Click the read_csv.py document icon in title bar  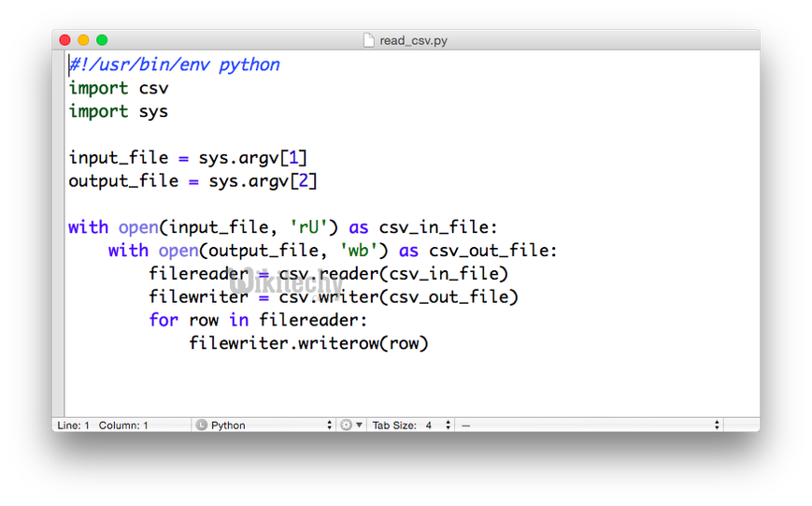point(369,40)
